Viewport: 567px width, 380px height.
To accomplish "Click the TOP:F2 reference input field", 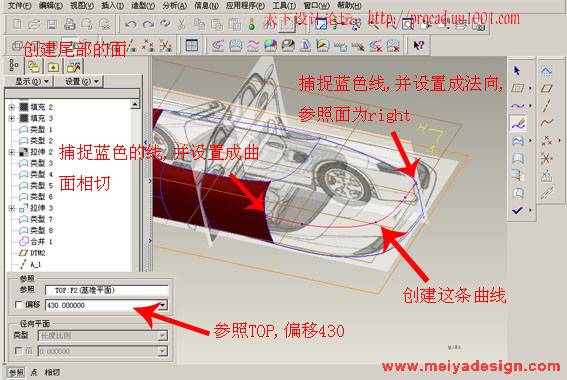I will (107, 290).
